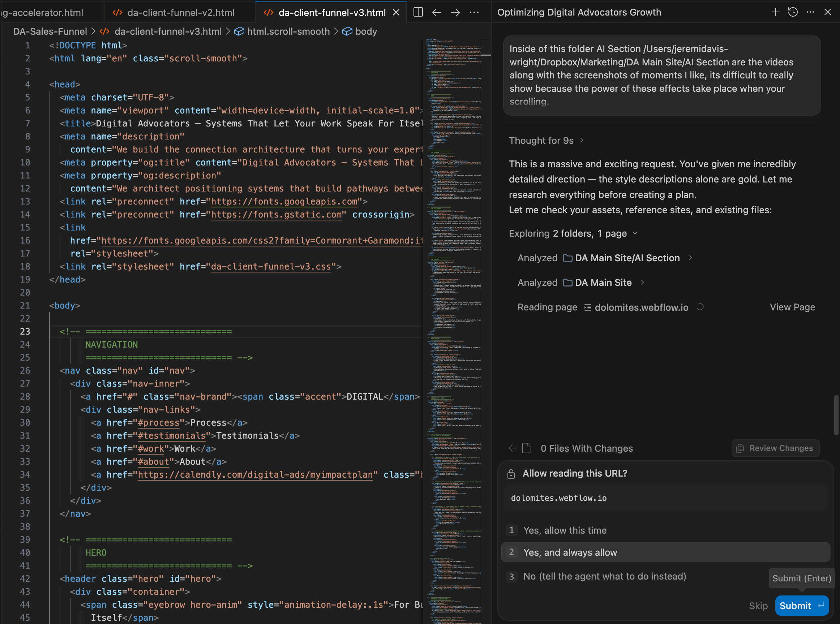Open html.scroll-smooth breadcrumb item
The width and height of the screenshot is (840, 624).
[288, 31]
